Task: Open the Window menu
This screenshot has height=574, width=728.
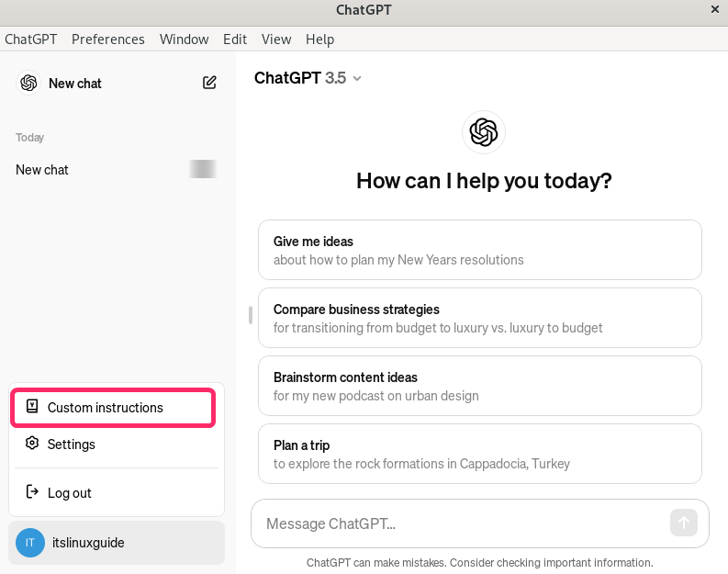Action: pos(184,39)
